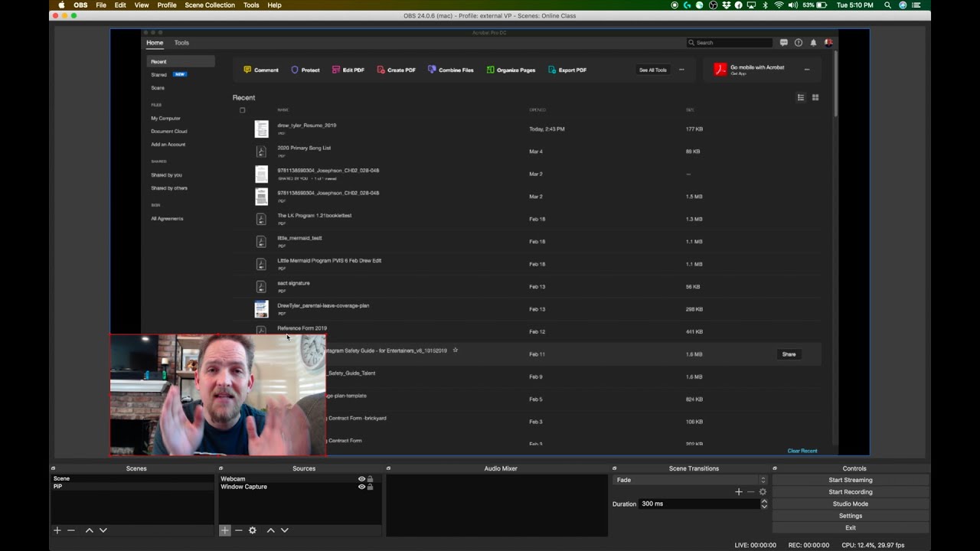The width and height of the screenshot is (980, 551).
Task: Enable Studio Mode
Action: point(851,504)
